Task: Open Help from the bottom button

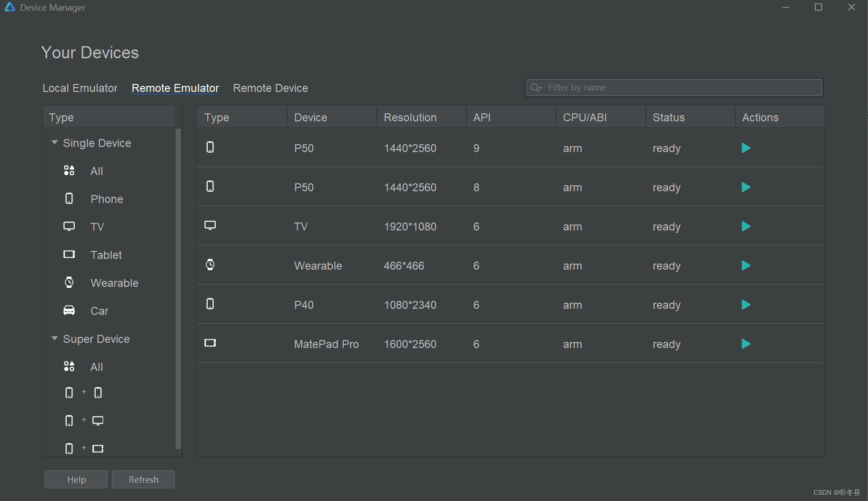Action: (x=76, y=480)
